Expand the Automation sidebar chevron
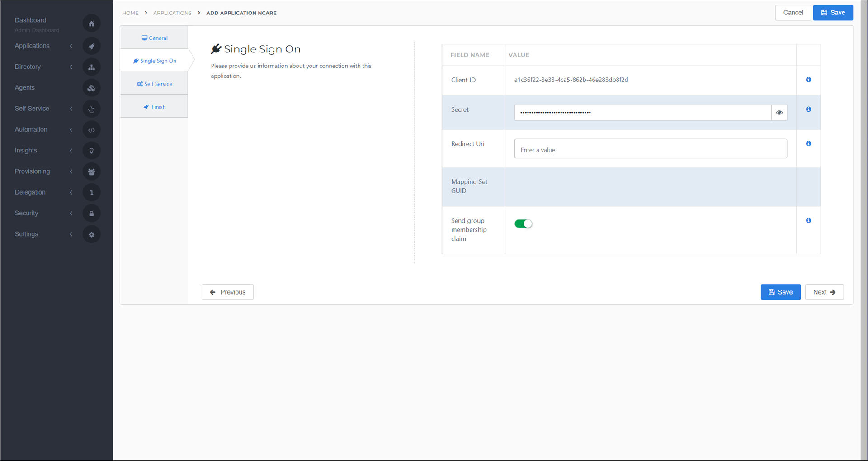The height and width of the screenshot is (461, 868). (71, 129)
